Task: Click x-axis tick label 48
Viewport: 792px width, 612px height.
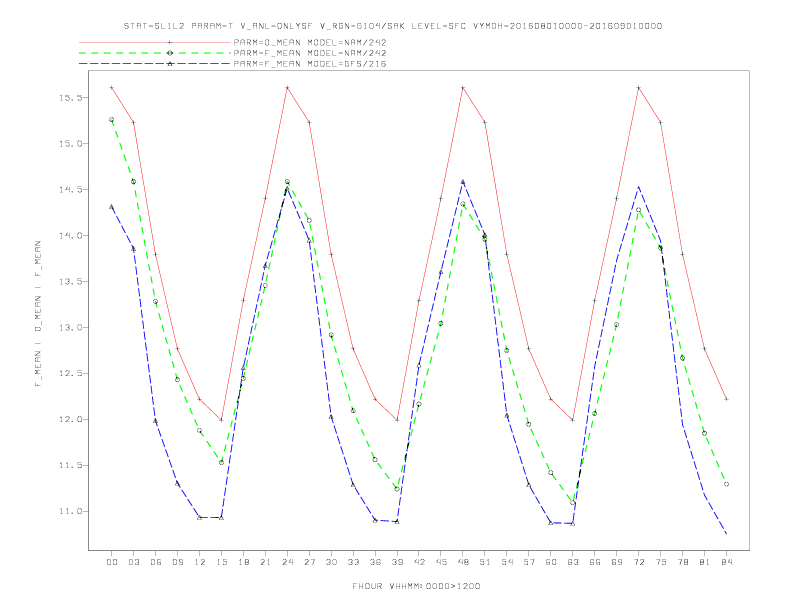Action: click(463, 562)
